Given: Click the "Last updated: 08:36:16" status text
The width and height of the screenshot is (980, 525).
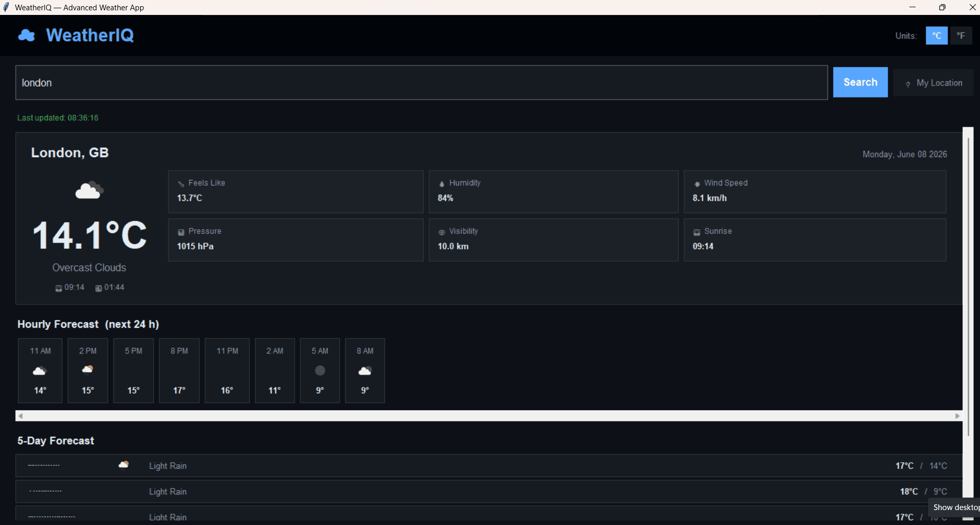Looking at the screenshot, I should pos(58,117).
